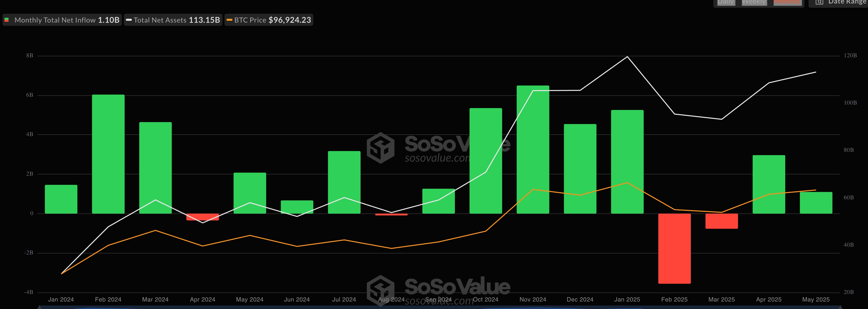Switch the chart to the Daily view
Viewport: 868px width, 309px height.
[725, 2]
